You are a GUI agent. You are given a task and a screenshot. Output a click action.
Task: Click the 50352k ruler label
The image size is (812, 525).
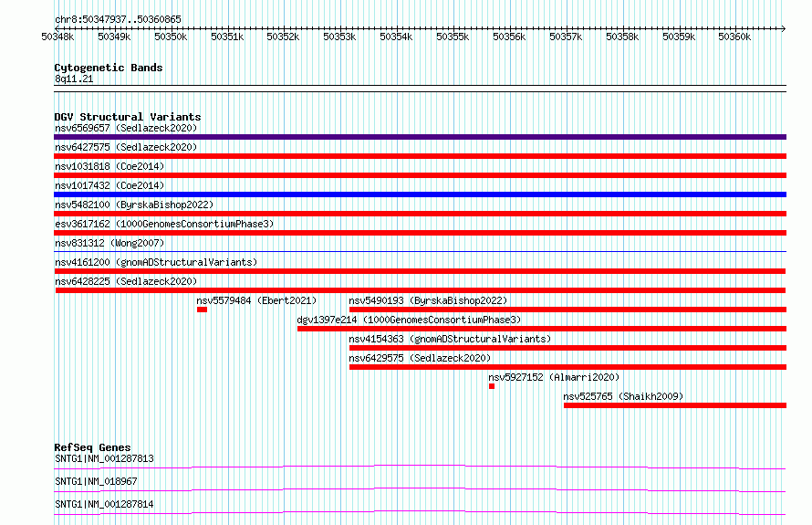[283, 37]
